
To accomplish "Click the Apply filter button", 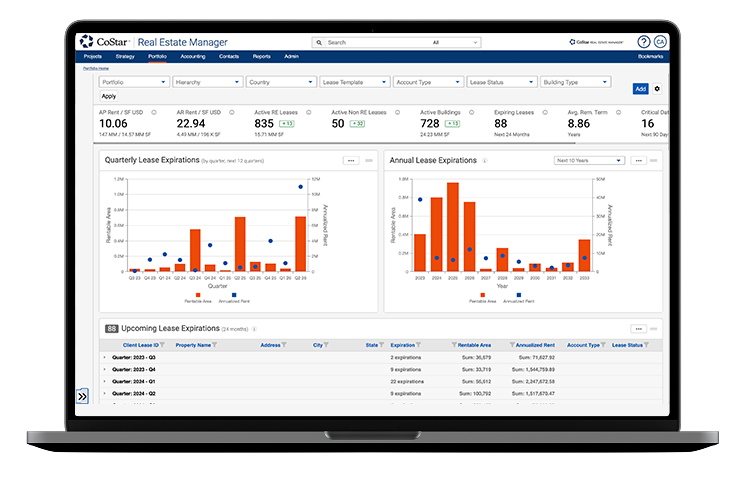I will coord(109,96).
